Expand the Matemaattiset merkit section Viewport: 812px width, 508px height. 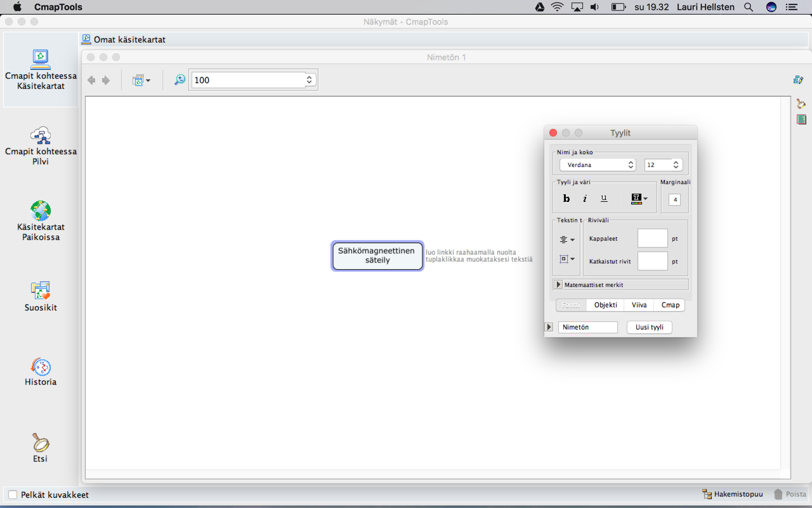(559, 285)
